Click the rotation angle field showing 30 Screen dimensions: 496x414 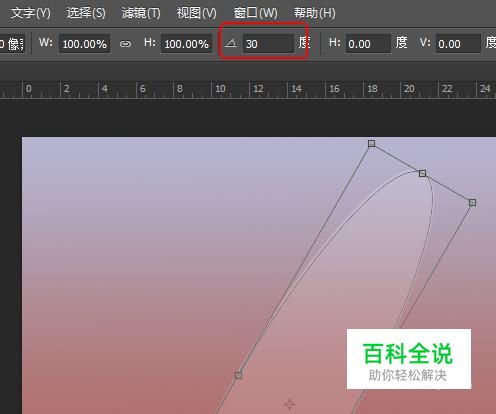pos(268,44)
